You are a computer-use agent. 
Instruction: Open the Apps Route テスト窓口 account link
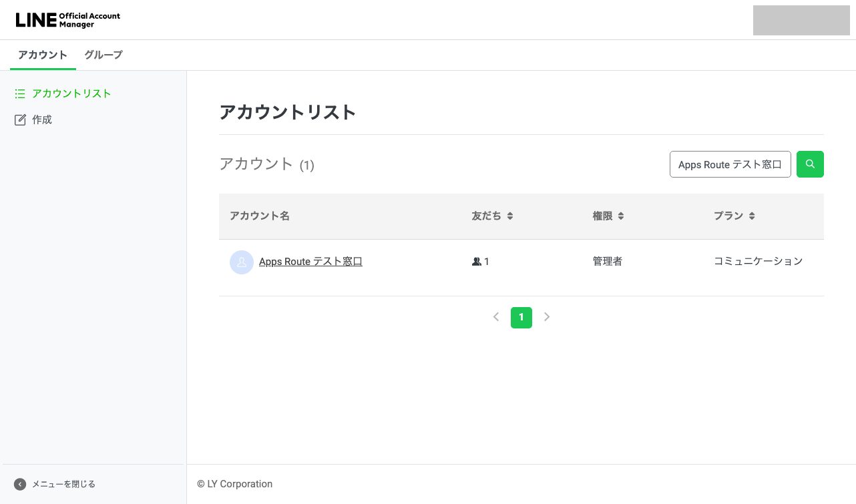pos(310,262)
